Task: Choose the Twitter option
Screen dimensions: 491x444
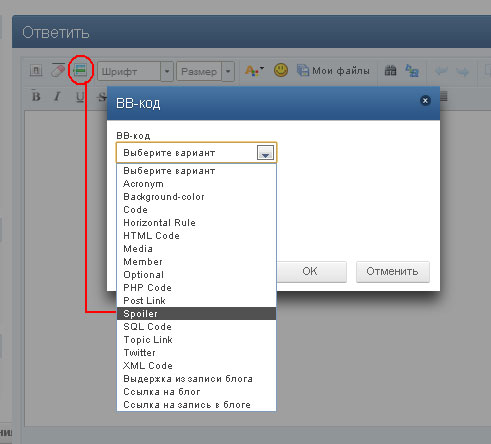Action: click(196, 353)
